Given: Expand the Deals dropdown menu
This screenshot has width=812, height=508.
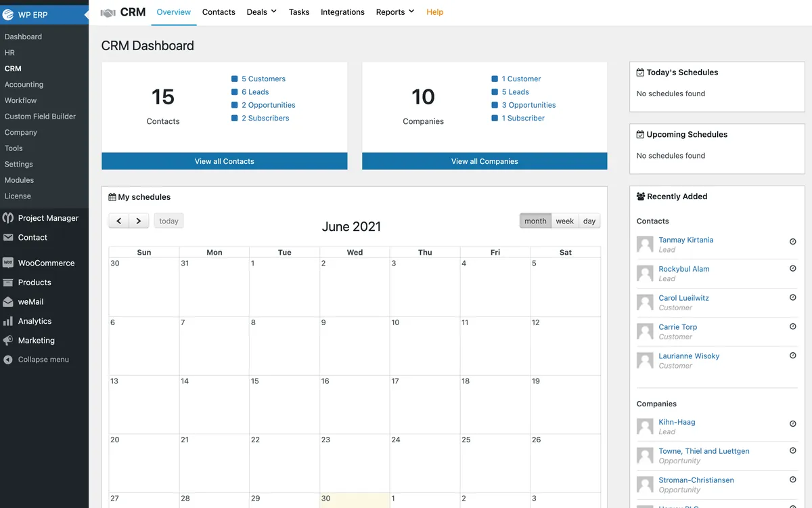Looking at the screenshot, I should pyautogui.click(x=262, y=12).
